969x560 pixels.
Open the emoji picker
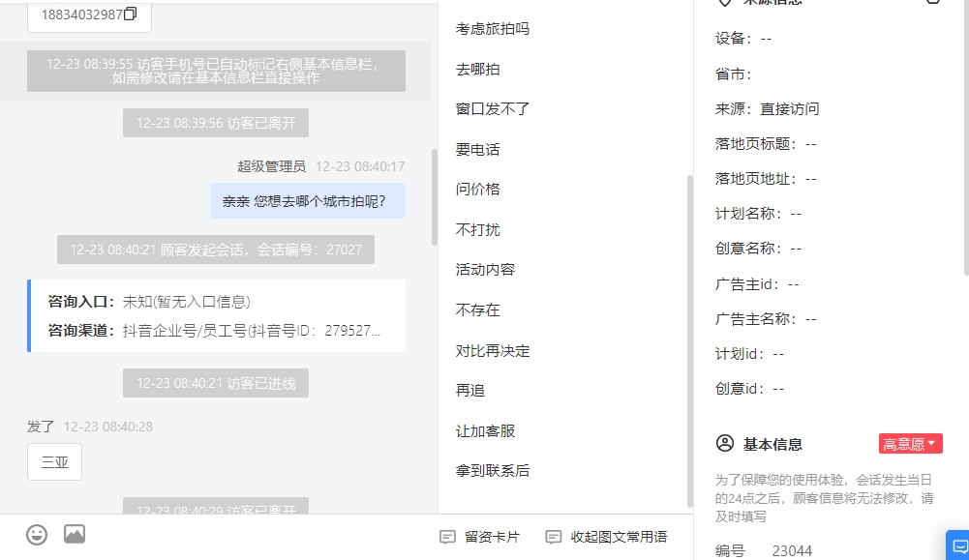tap(37, 535)
